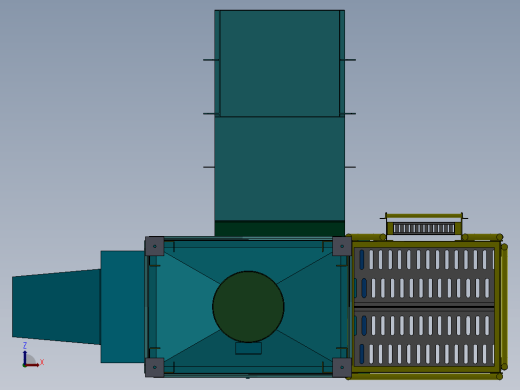This screenshot has width=520, height=390.
Task: Click the small finned vent above yellow frame
Action: [424, 228]
